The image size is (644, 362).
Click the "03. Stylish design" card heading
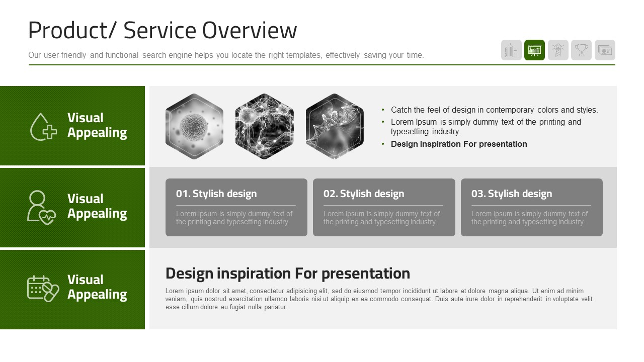(x=512, y=194)
